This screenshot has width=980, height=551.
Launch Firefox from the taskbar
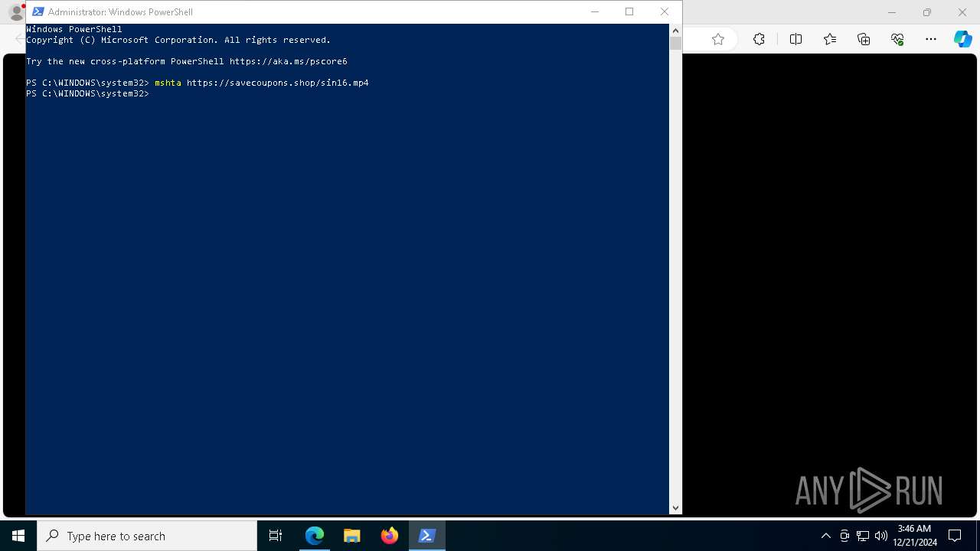click(390, 536)
